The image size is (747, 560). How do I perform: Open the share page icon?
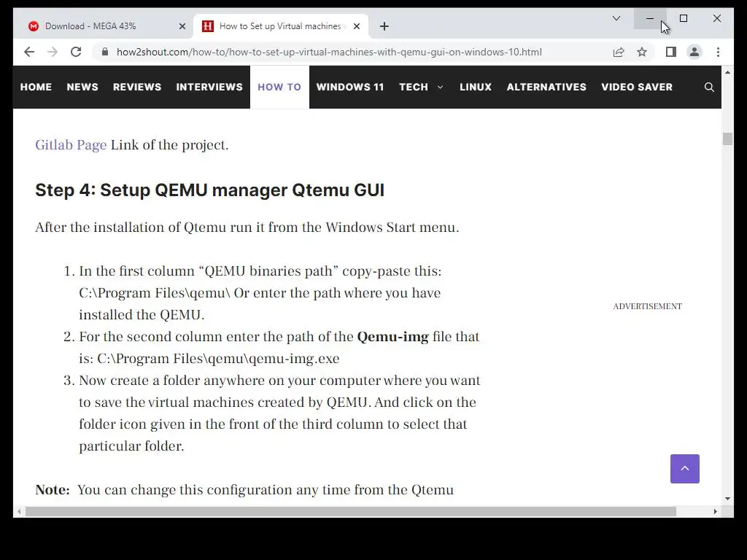[619, 52]
